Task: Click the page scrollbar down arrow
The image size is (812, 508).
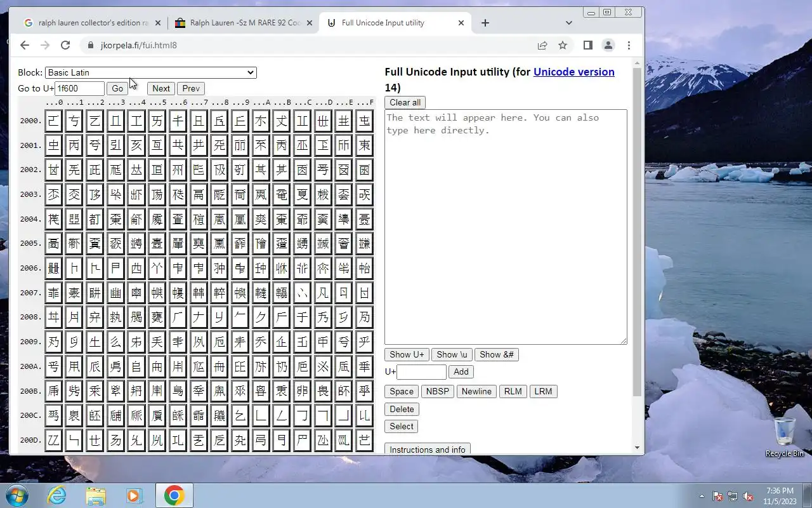Action: pyautogui.click(x=638, y=448)
